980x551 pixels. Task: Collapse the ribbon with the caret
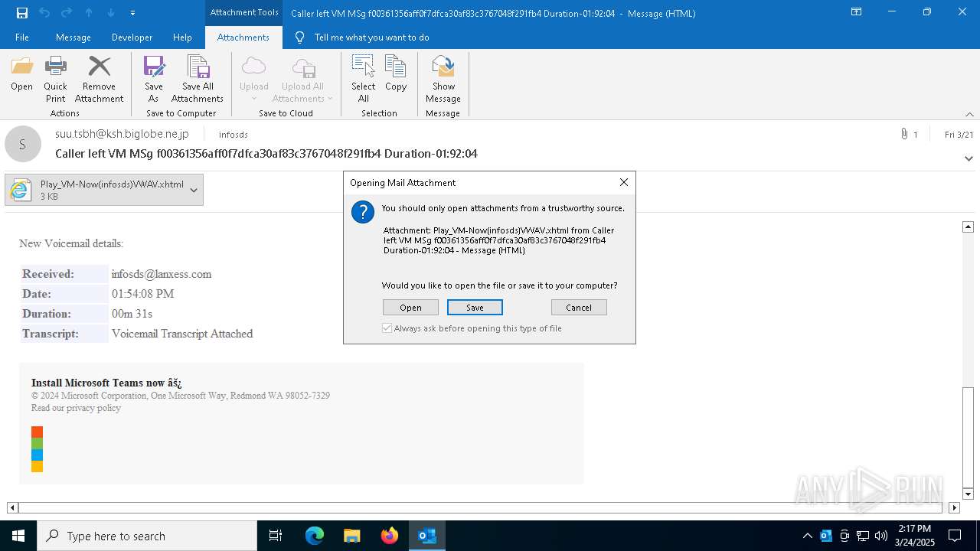click(969, 114)
